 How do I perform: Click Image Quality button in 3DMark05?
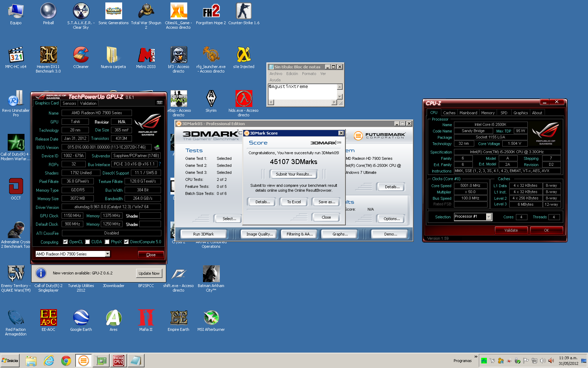pos(259,234)
